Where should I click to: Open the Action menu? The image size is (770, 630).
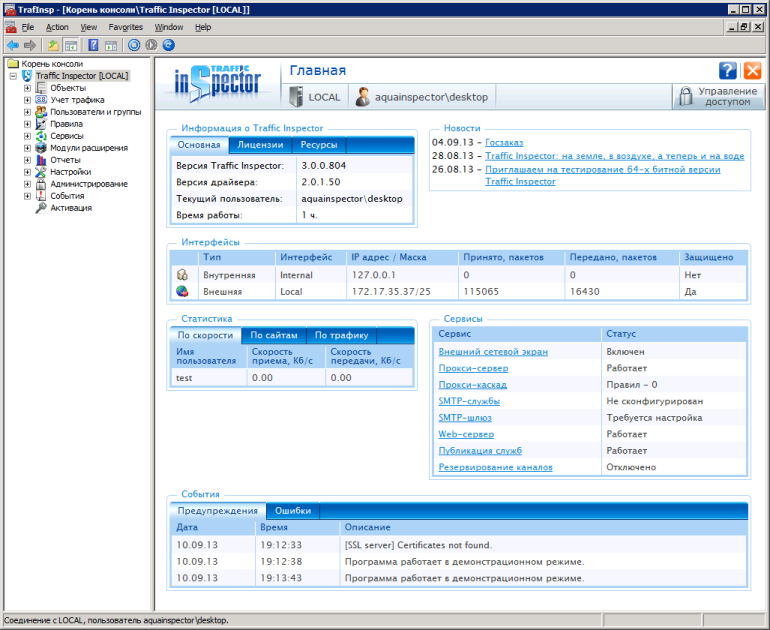57,27
